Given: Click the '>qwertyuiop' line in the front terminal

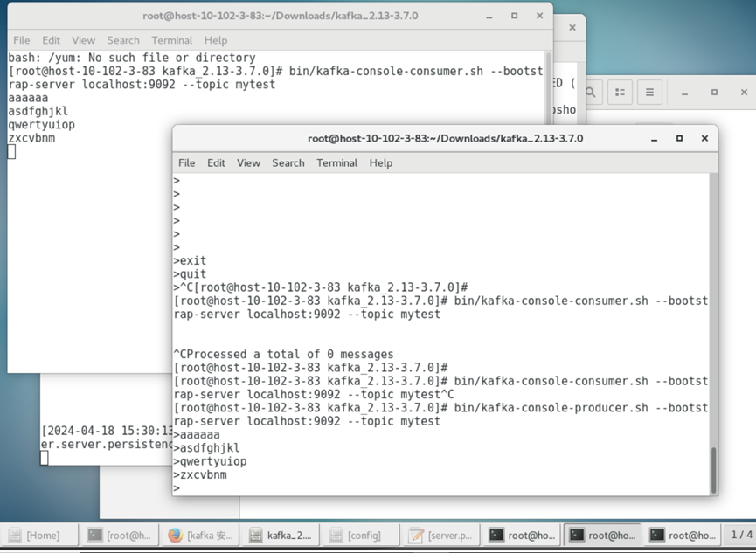Looking at the screenshot, I should [x=211, y=461].
